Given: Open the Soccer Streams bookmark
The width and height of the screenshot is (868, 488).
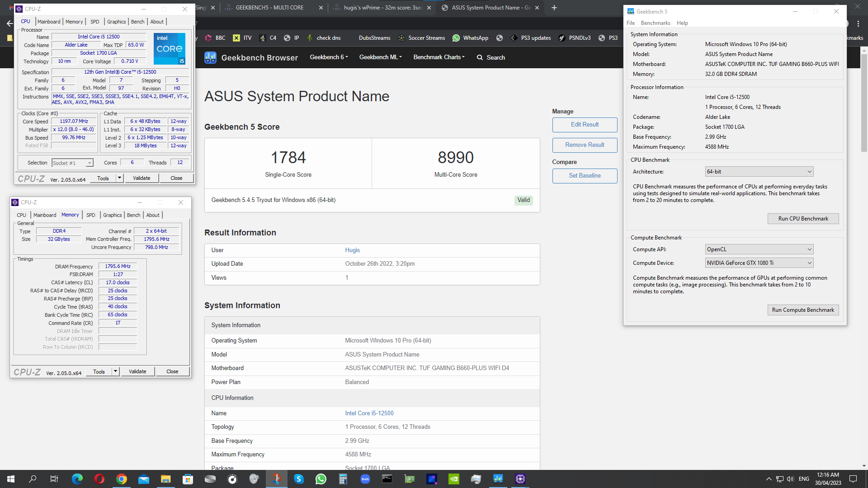Looking at the screenshot, I should [x=421, y=38].
